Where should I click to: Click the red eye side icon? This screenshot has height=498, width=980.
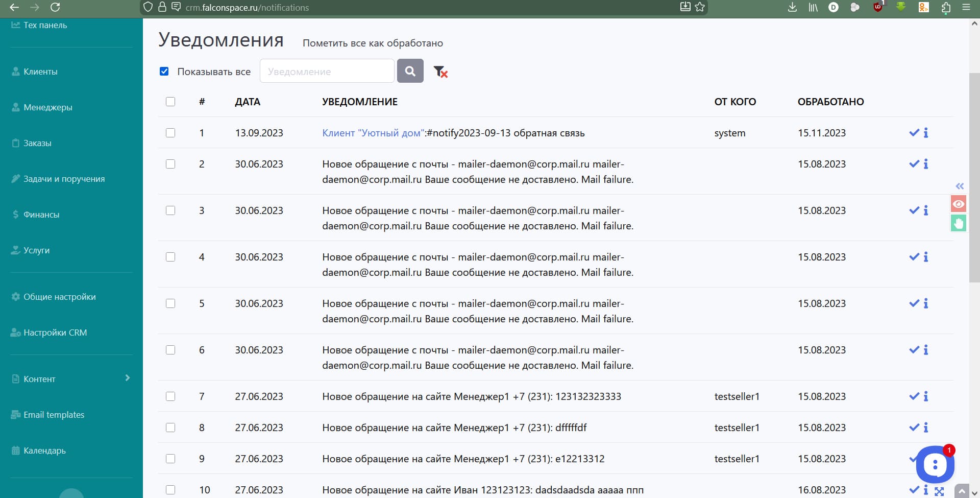pyautogui.click(x=958, y=204)
